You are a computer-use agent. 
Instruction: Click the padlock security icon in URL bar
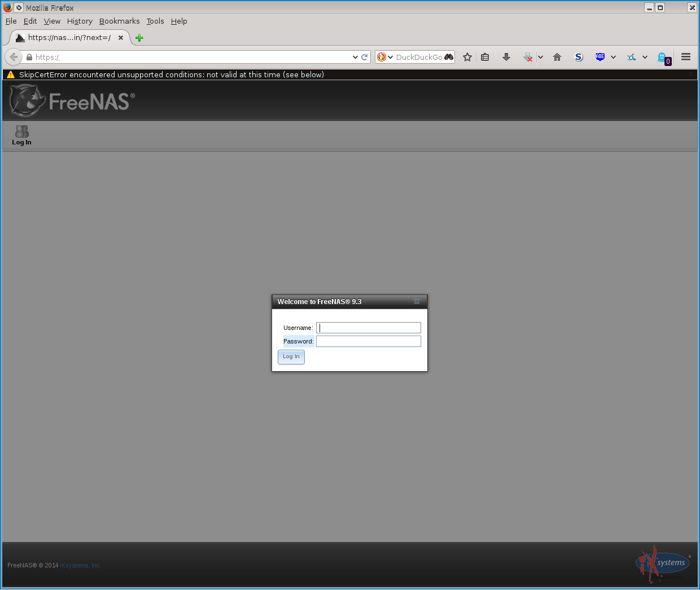[29, 57]
